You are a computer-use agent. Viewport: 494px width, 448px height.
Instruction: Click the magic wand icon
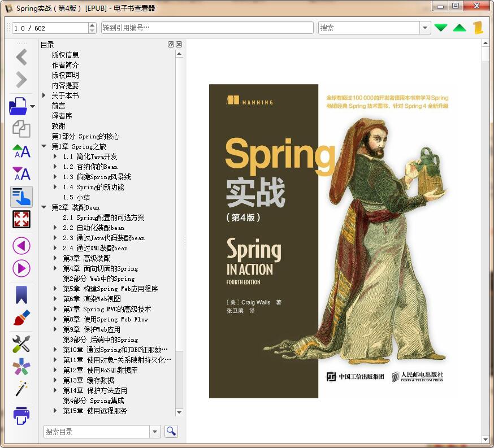pos(21,389)
